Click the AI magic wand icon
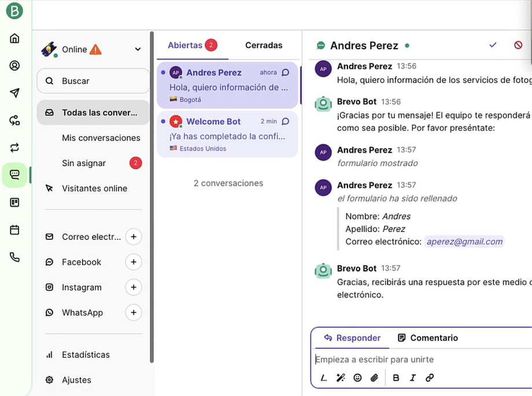The image size is (532, 396). [x=341, y=378]
